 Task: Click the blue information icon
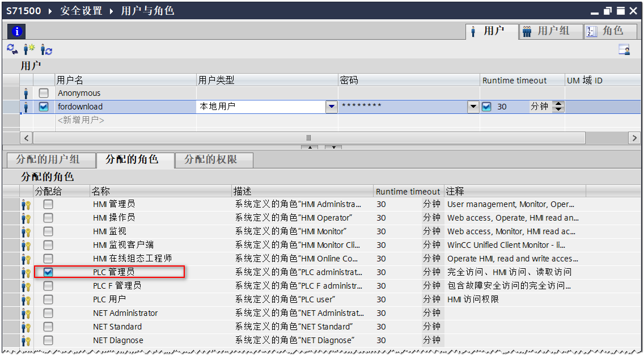pyautogui.click(x=16, y=31)
